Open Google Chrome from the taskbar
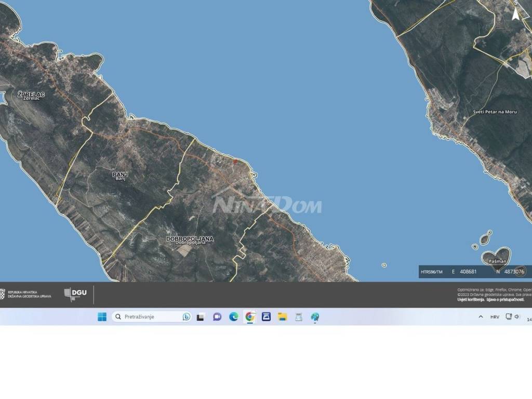 tap(249, 316)
